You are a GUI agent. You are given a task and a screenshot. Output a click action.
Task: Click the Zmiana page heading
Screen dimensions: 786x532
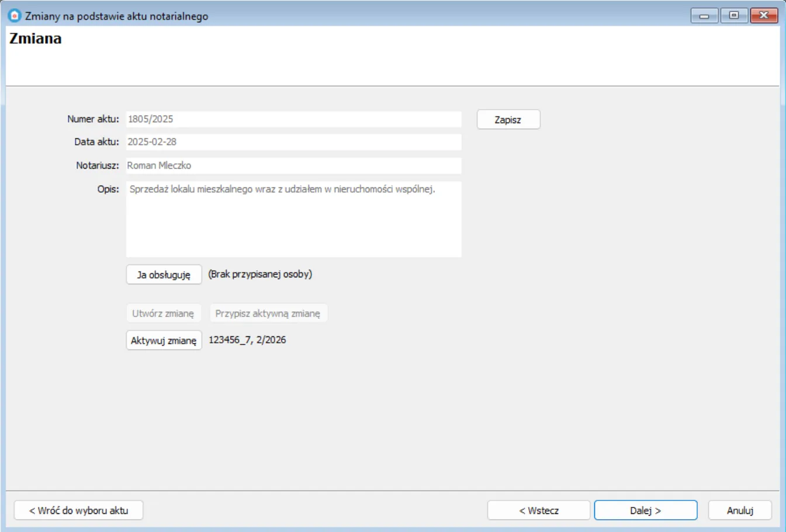point(36,39)
